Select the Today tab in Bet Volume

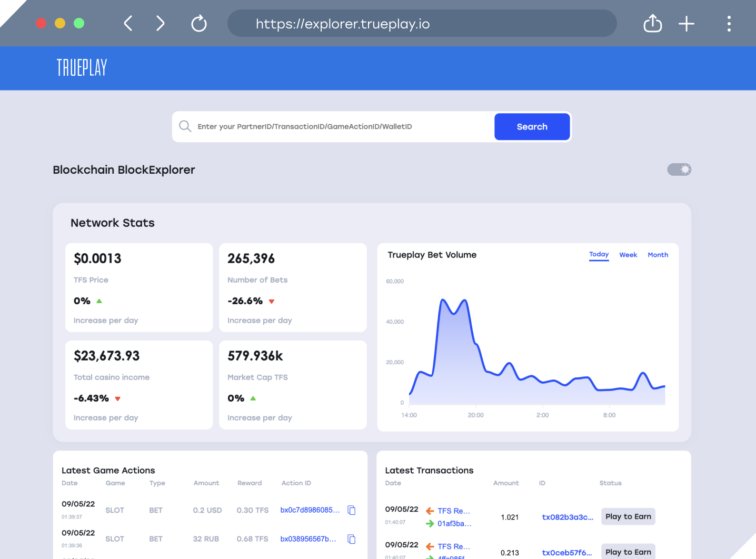(599, 254)
